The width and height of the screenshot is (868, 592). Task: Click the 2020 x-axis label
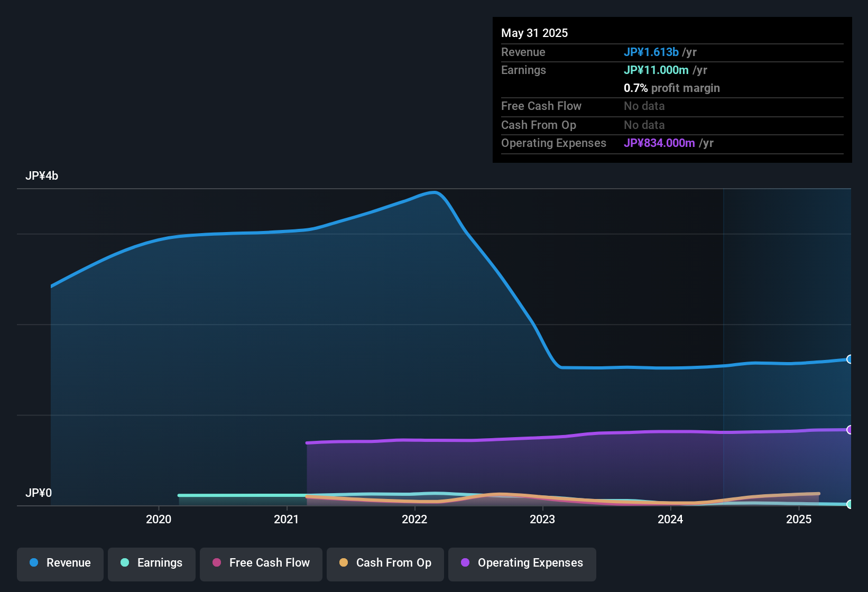(159, 519)
